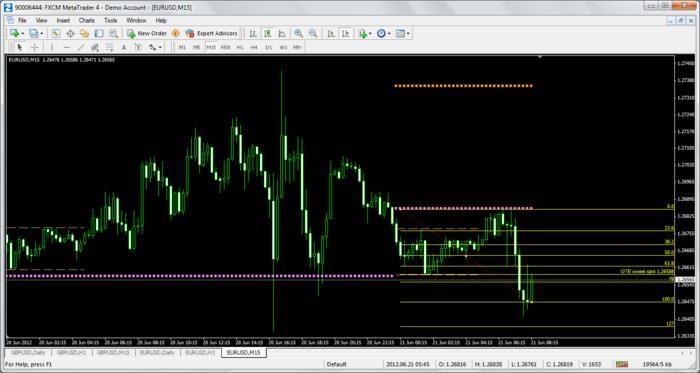700x373 pixels.
Task: Toggle the Expert Advisors button
Action: tap(212, 33)
